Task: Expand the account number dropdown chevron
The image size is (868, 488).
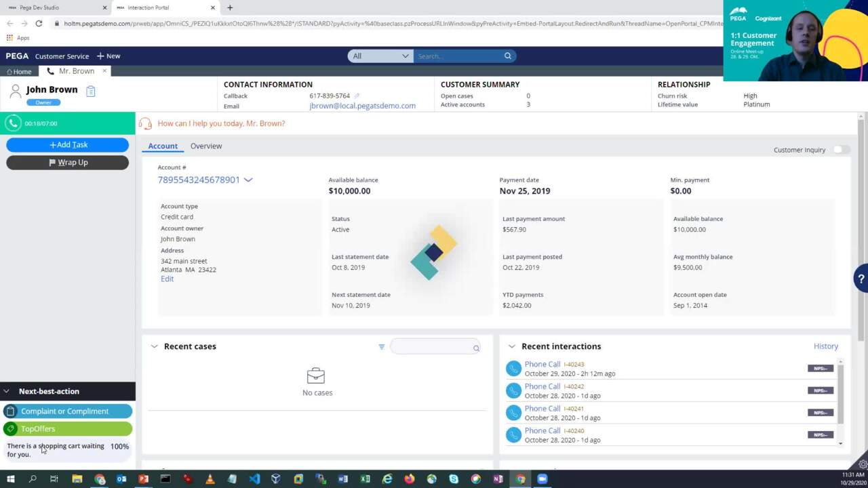Action: pyautogui.click(x=248, y=180)
